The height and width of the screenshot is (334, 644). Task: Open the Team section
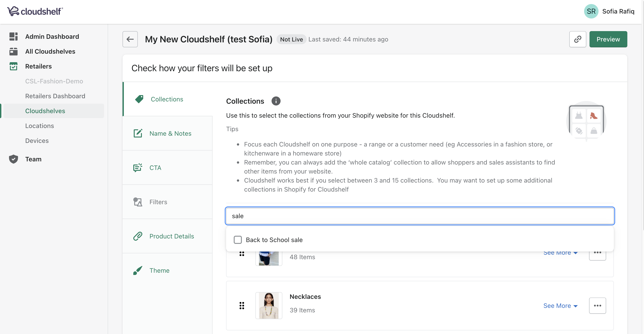pos(33,159)
